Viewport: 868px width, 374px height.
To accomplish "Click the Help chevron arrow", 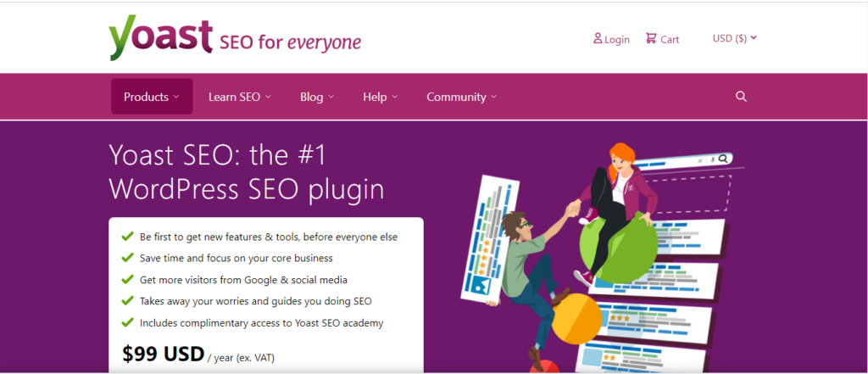I will 395,97.
